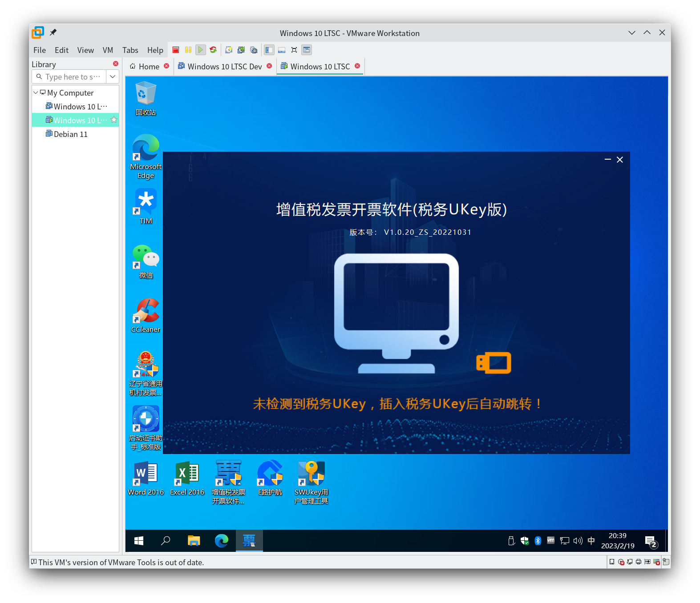
Task: Select the 增值税发票开票软件 desktop shortcut
Action: 229,482
